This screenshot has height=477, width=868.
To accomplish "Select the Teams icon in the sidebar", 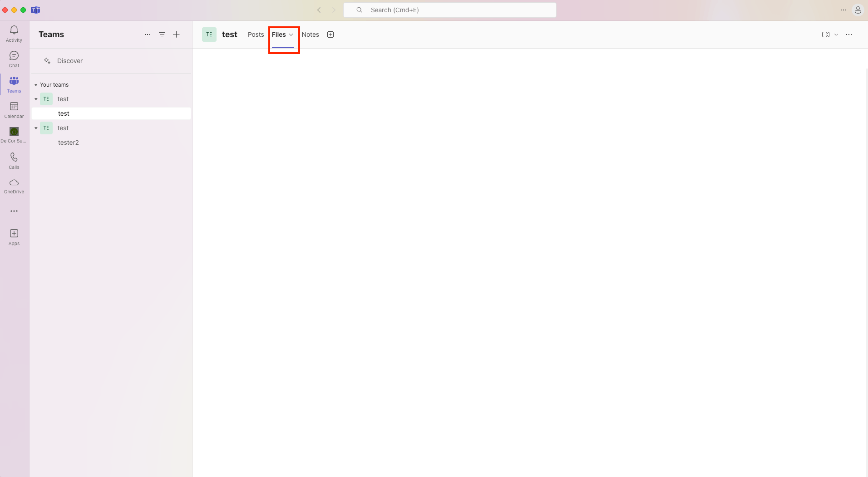I will click(14, 84).
